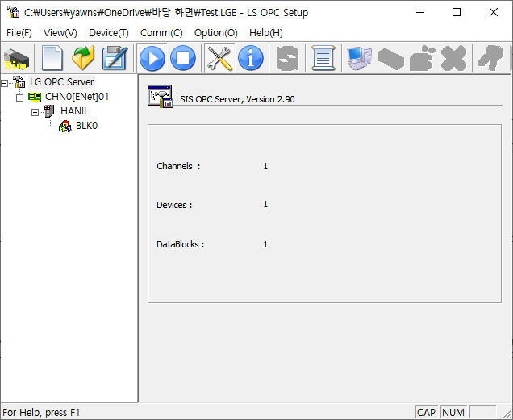This screenshot has width=513, height=420.
Task: Click the LG OPC Server tree icon
Action: point(19,81)
